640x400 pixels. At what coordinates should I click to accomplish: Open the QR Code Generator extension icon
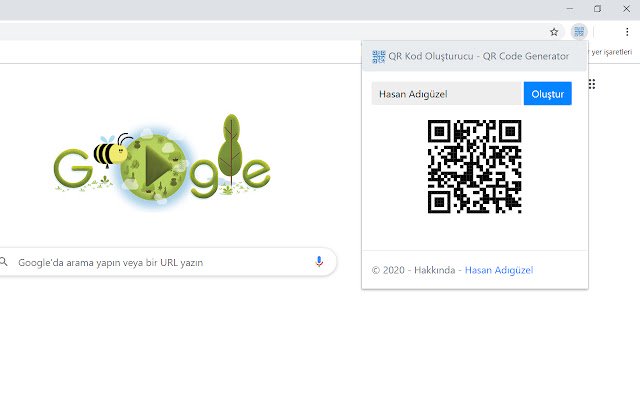pyautogui.click(x=579, y=31)
